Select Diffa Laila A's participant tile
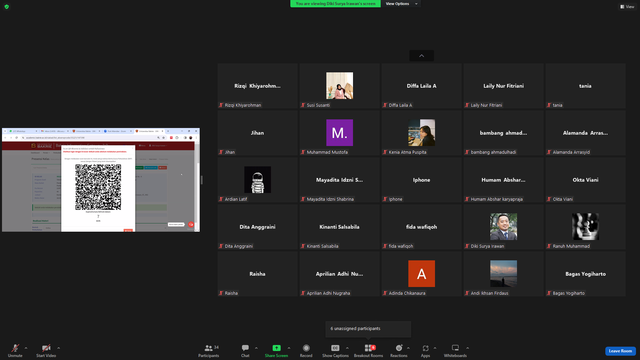 click(422, 86)
